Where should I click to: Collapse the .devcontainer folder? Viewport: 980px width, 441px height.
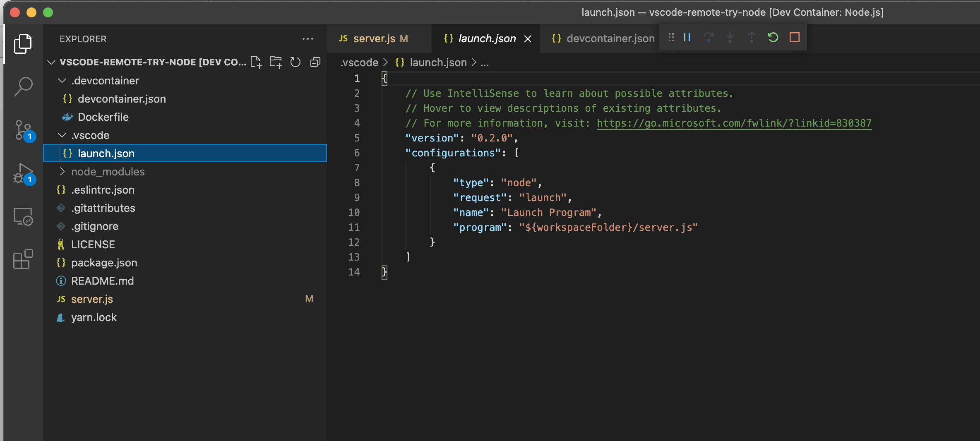click(x=62, y=80)
